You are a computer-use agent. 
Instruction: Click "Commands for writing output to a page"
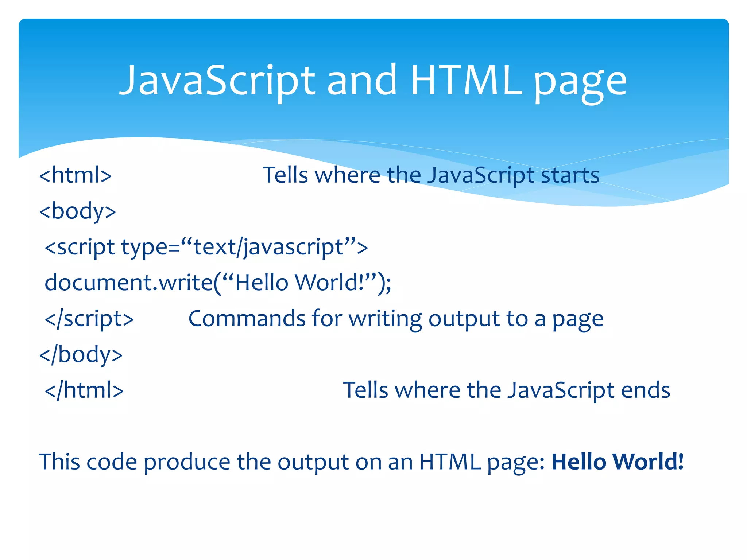tap(396, 319)
